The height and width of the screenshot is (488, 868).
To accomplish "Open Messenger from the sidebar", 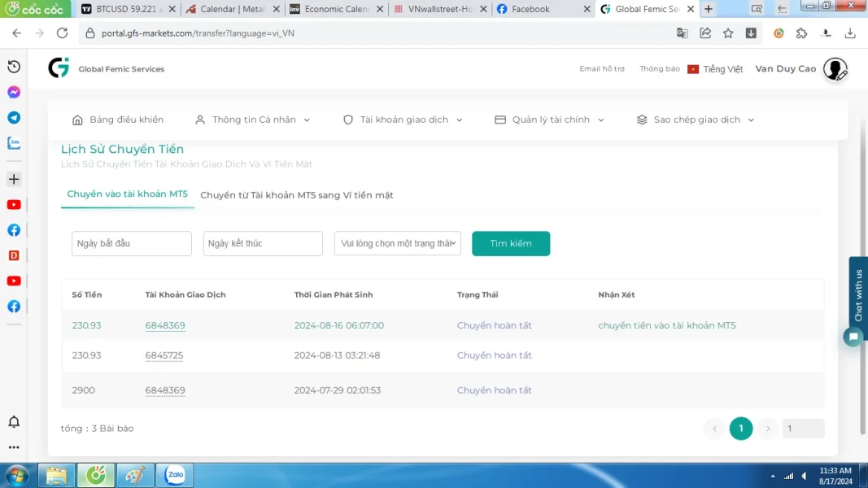I will 14,92.
